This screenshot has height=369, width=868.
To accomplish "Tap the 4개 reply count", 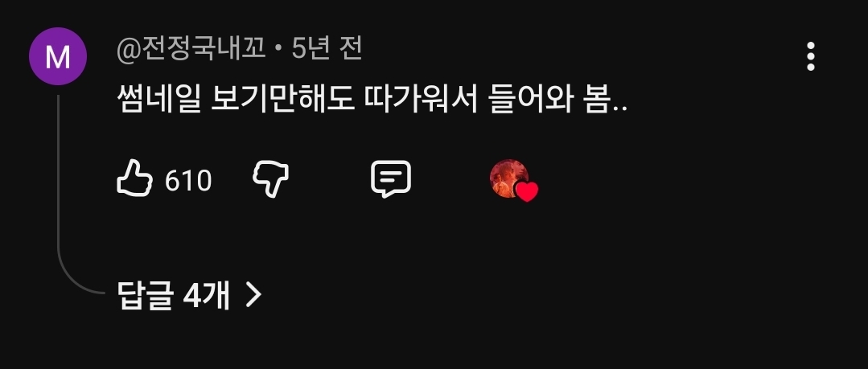I will point(206,295).
